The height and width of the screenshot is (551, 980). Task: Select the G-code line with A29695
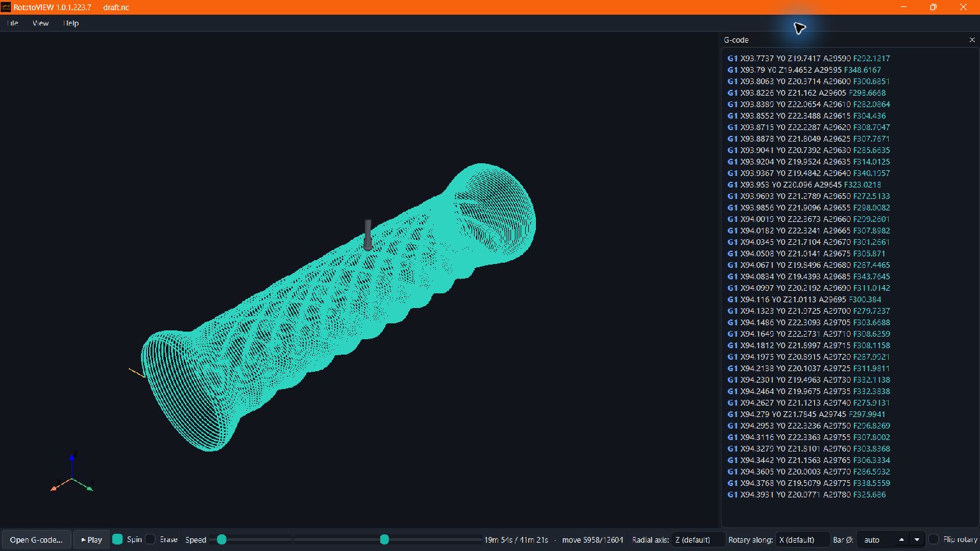[x=804, y=299]
